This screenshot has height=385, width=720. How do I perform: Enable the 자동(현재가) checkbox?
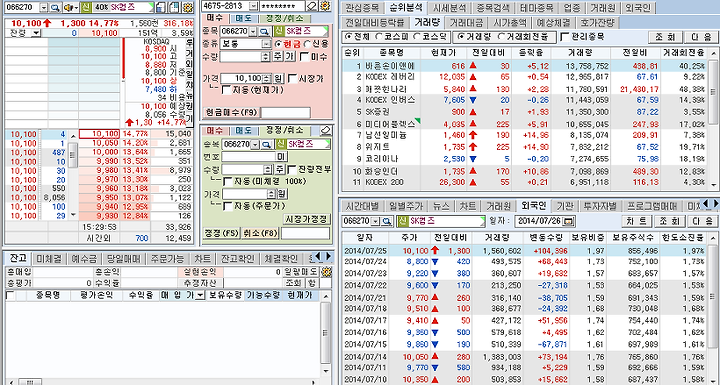[225, 90]
